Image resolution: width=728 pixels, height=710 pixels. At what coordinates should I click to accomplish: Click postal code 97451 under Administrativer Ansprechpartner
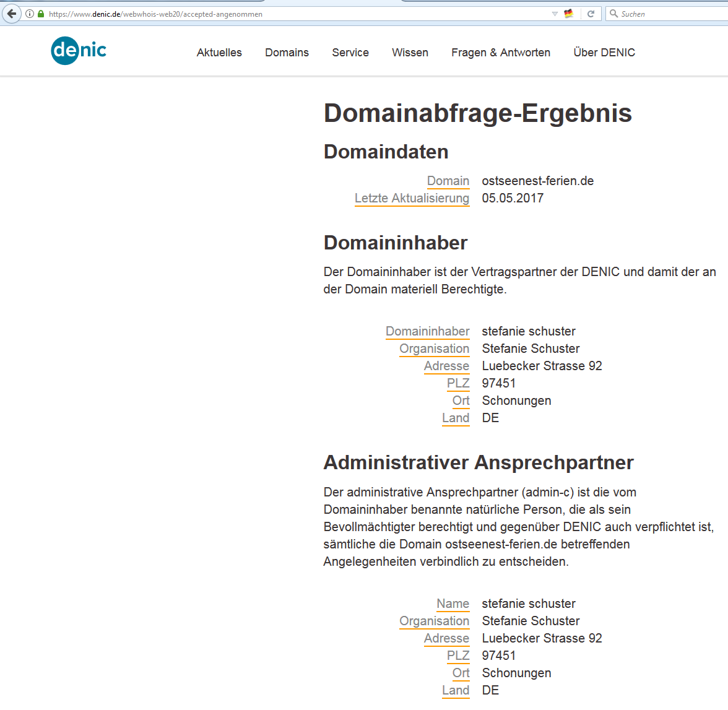click(x=499, y=656)
